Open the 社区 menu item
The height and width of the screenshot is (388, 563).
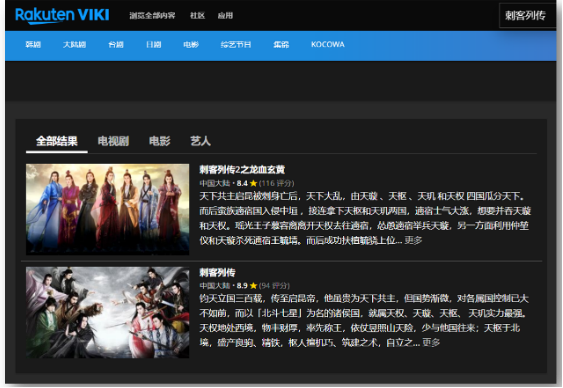197,16
